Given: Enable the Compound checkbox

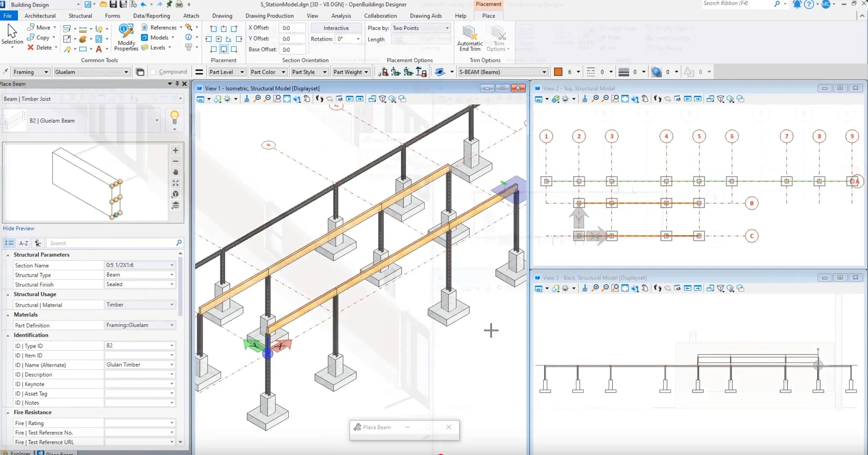Looking at the screenshot, I should coord(153,72).
